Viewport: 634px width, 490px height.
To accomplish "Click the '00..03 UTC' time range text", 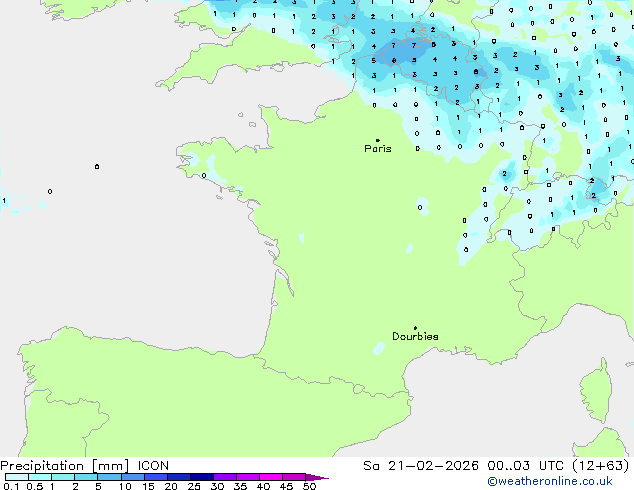I will [x=525, y=466].
